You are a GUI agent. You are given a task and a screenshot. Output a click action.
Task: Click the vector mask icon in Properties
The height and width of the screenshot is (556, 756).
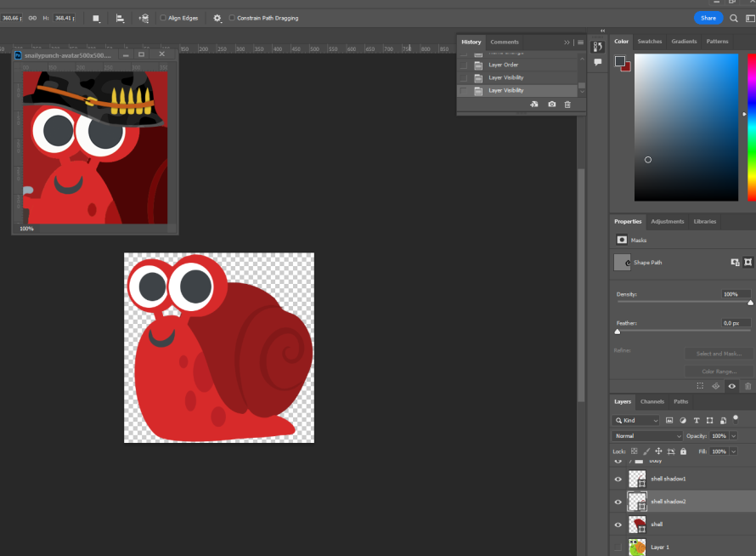pos(622,240)
